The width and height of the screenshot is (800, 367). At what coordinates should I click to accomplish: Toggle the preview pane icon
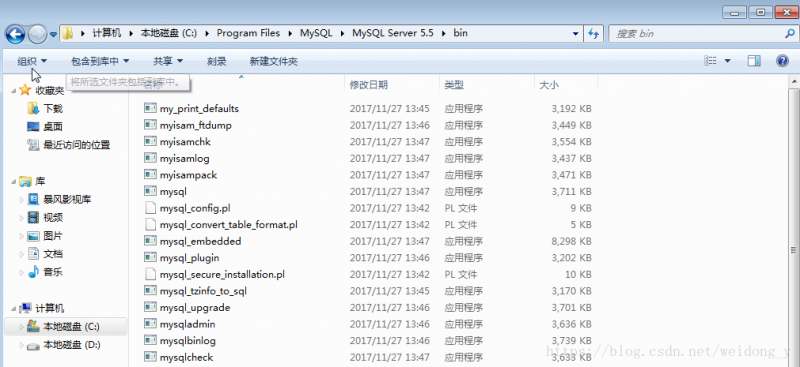[x=754, y=61]
